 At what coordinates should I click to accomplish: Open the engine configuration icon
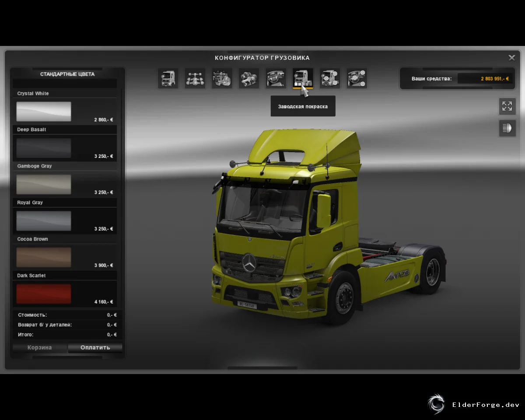[x=222, y=78]
